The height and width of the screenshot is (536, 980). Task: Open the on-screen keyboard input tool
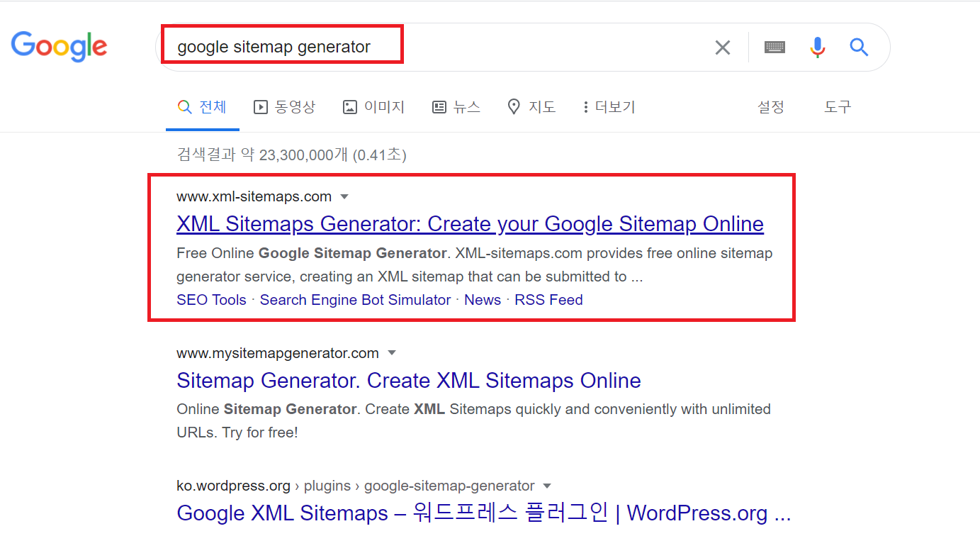click(775, 48)
